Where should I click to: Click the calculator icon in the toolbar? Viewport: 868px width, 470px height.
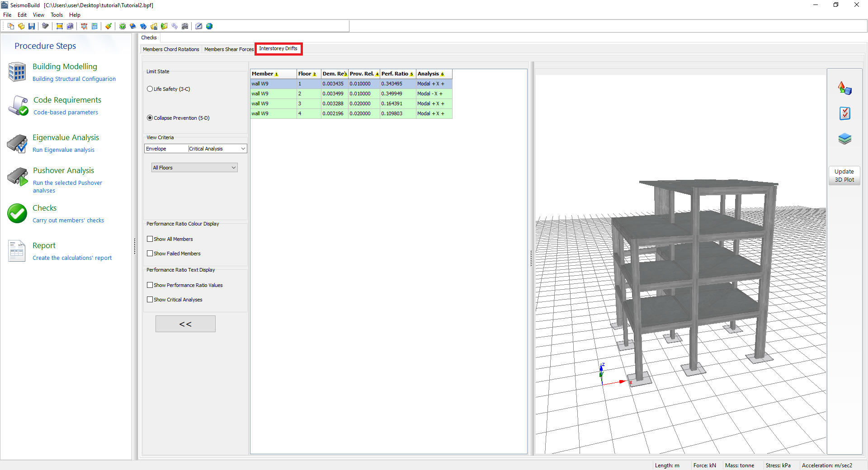(x=94, y=26)
